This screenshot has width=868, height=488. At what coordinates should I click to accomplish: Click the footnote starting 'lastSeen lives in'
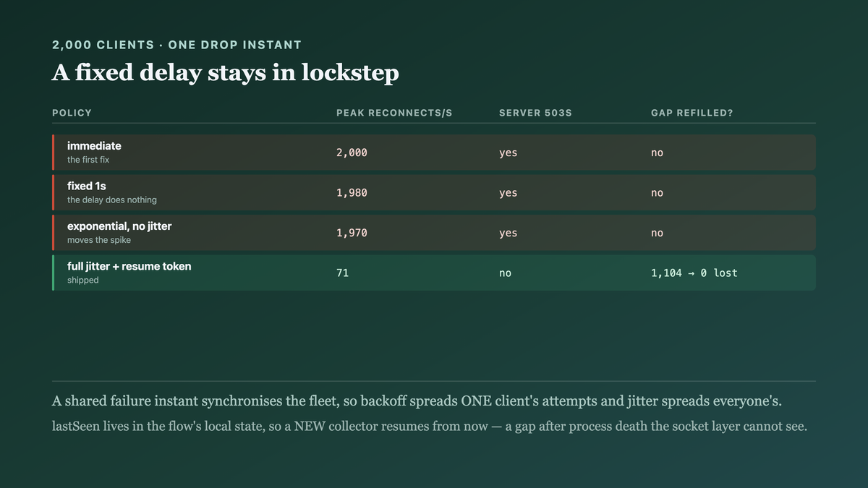(430, 427)
